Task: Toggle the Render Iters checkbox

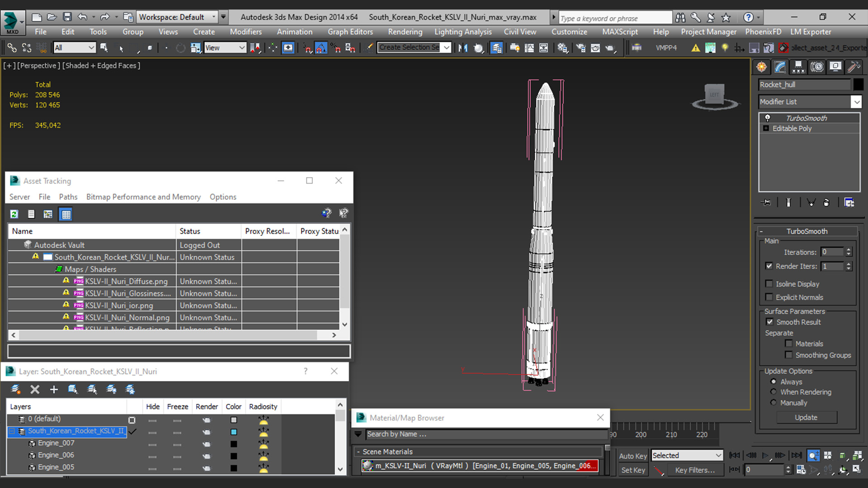Action: click(x=769, y=266)
